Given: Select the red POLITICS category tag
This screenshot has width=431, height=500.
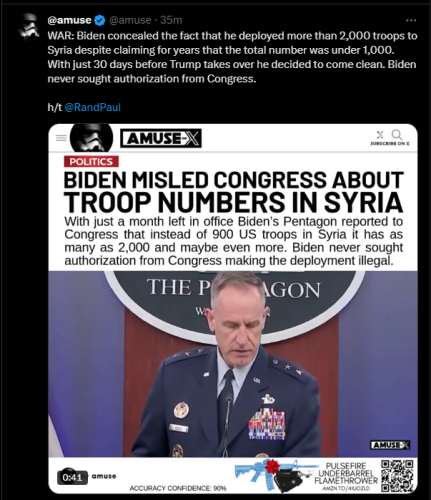Looking at the screenshot, I should tap(91, 162).
